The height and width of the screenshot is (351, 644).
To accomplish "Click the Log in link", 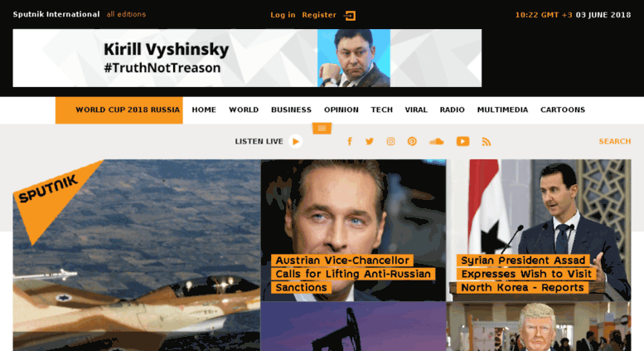I will tap(283, 15).
